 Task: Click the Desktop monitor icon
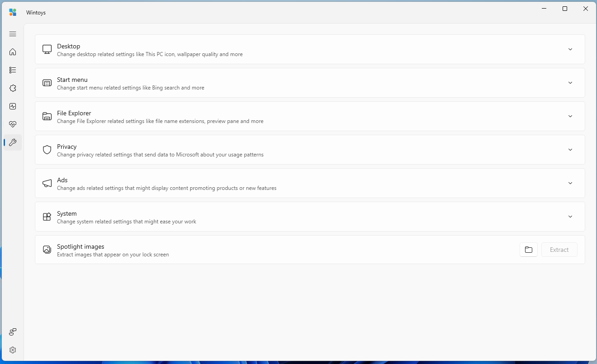pyautogui.click(x=47, y=49)
